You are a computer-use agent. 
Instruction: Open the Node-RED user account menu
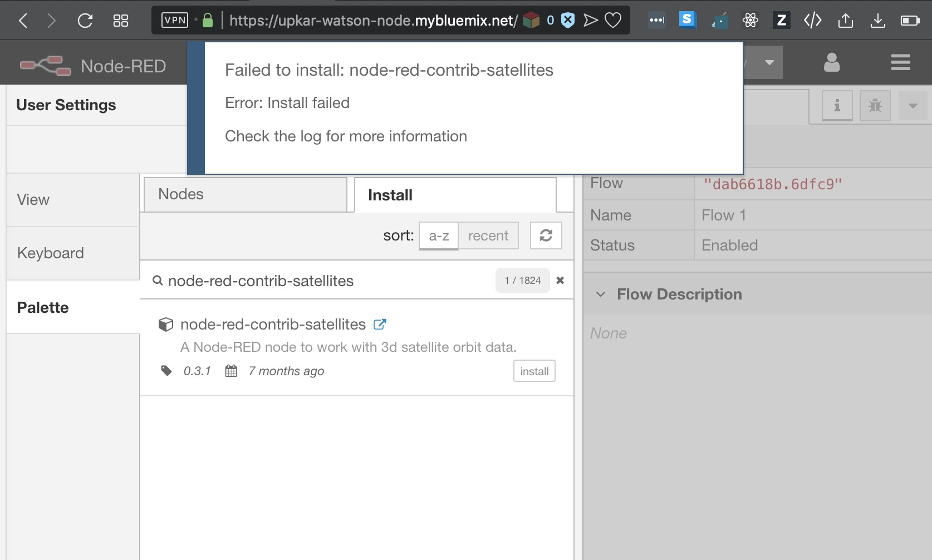point(832,62)
